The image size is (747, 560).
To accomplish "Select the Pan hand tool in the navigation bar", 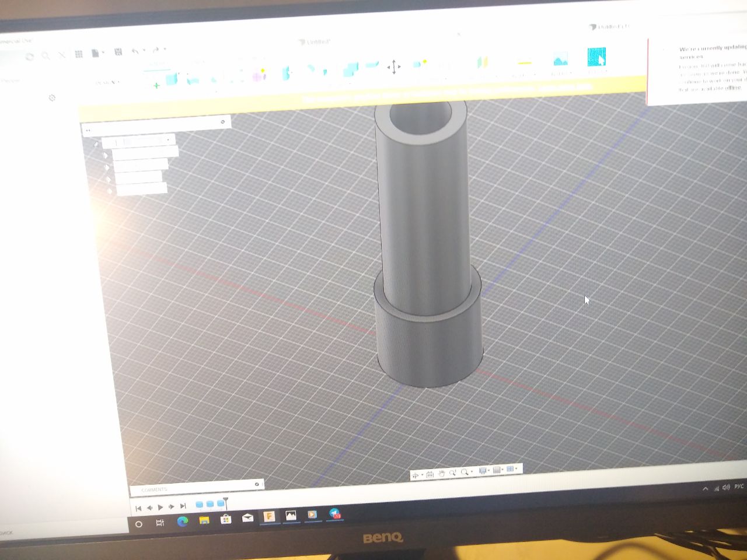I will pyautogui.click(x=441, y=473).
